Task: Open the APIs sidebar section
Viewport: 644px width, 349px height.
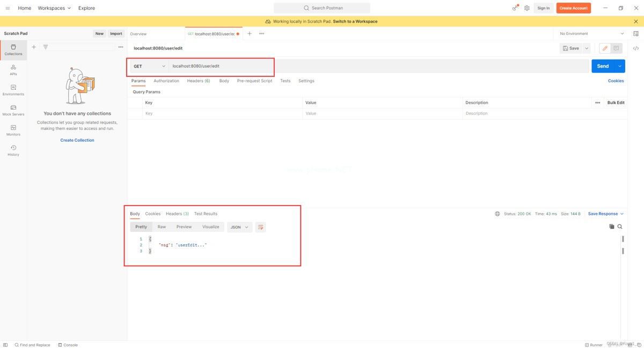Action: coord(13,70)
